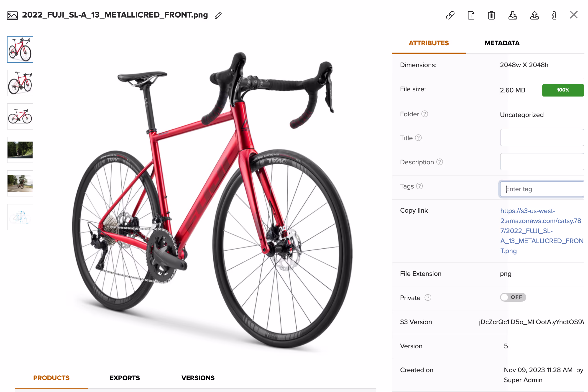Select the second red bike thumbnail
The width and height of the screenshot is (588, 392).
point(20,83)
